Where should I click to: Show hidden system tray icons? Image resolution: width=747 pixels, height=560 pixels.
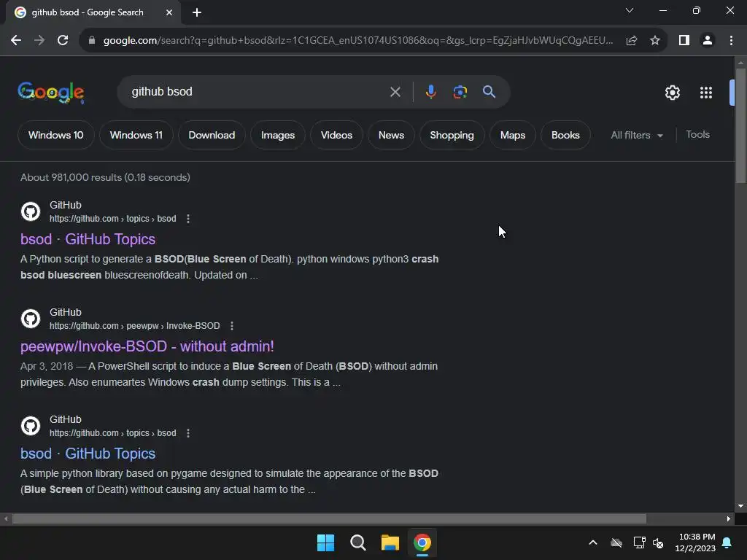tap(593, 542)
